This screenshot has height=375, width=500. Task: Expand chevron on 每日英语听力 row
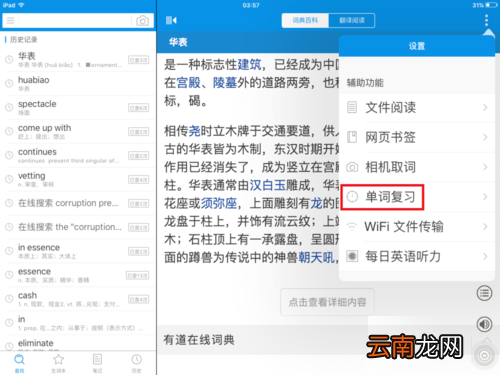point(485,256)
